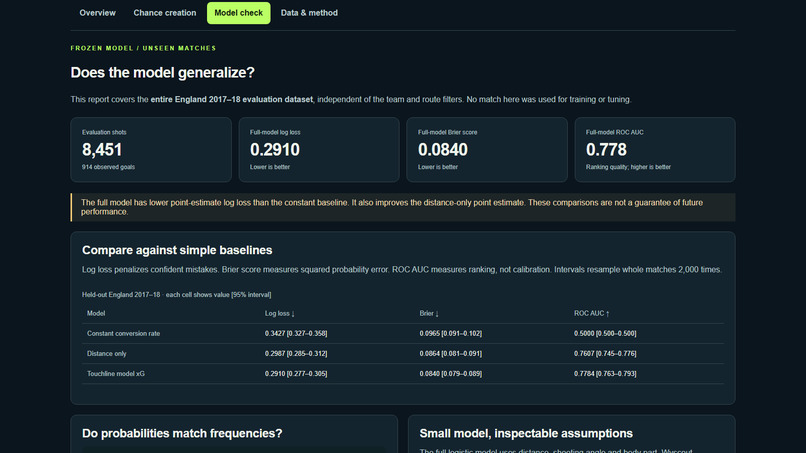Click the ROC AUC column header
This screenshot has width=806, height=453.
pyautogui.click(x=591, y=313)
